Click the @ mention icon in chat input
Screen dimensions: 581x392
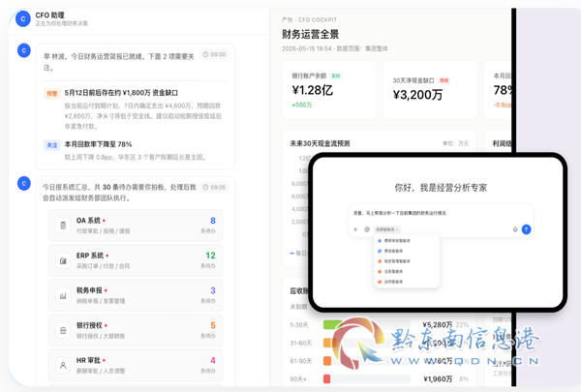367,229
